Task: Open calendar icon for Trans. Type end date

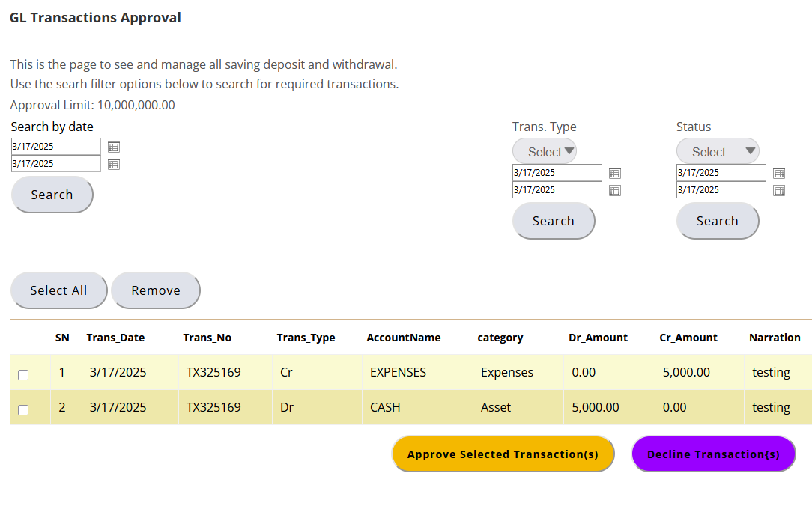Action: pos(615,190)
